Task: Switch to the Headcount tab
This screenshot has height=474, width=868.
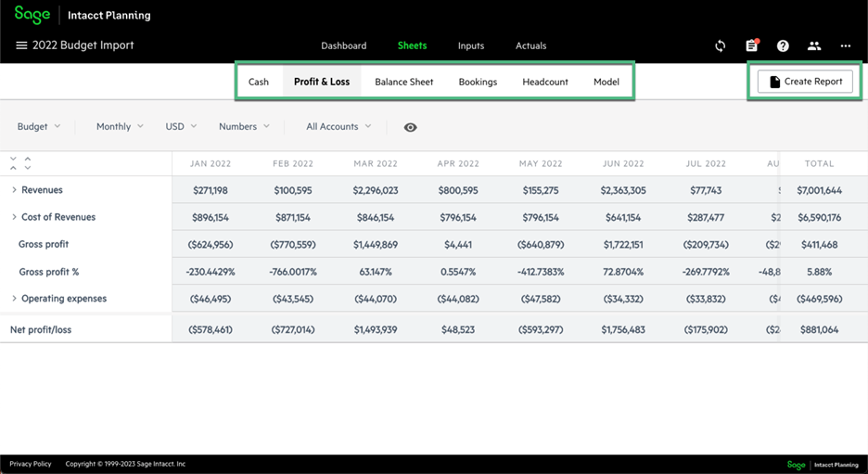Action: [x=545, y=82]
